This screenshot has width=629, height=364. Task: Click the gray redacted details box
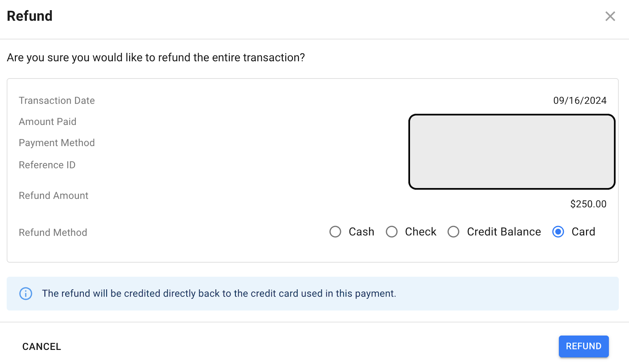tap(512, 152)
